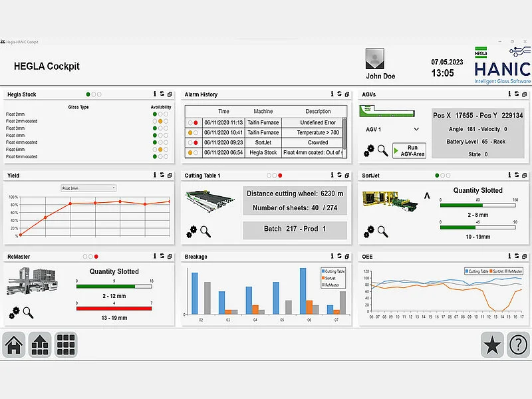532x399 pixels.
Task: Select the 'Temperature > 700' alarm cell
Action: (x=318, y=132)
